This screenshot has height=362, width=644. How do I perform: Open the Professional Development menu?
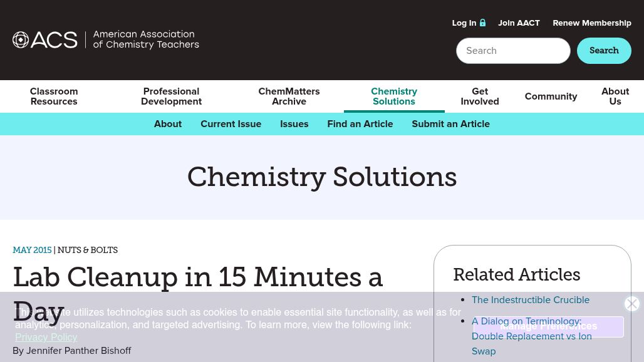point(171,96)
